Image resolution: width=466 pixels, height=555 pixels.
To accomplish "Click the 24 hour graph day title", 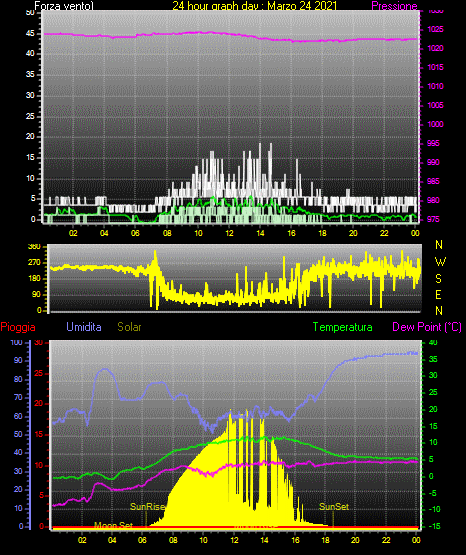I will coord(254,6).
